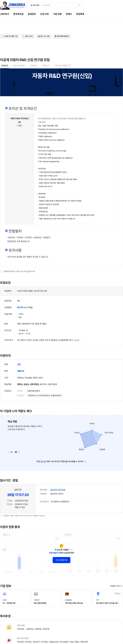Screen dimensions: 123x644
Task: Click the external-link icon beside 채용관
Action: point(70,66)
